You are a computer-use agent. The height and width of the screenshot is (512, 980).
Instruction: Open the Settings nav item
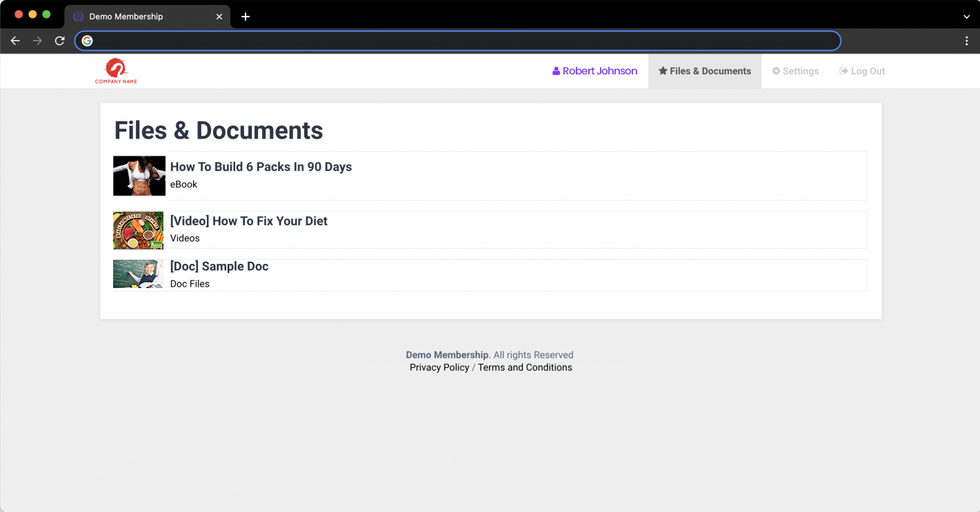[795, 71]
